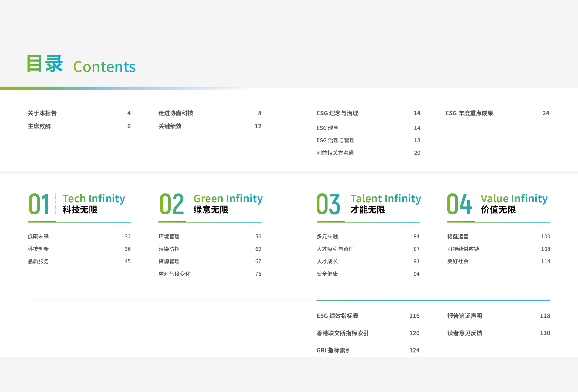Open 应对气候变化 entry

(x=174, y=274)
